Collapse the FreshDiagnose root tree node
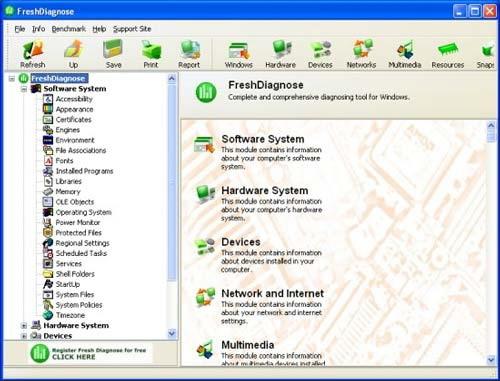The width and height of the screenshot is (500, 381). 12,79
